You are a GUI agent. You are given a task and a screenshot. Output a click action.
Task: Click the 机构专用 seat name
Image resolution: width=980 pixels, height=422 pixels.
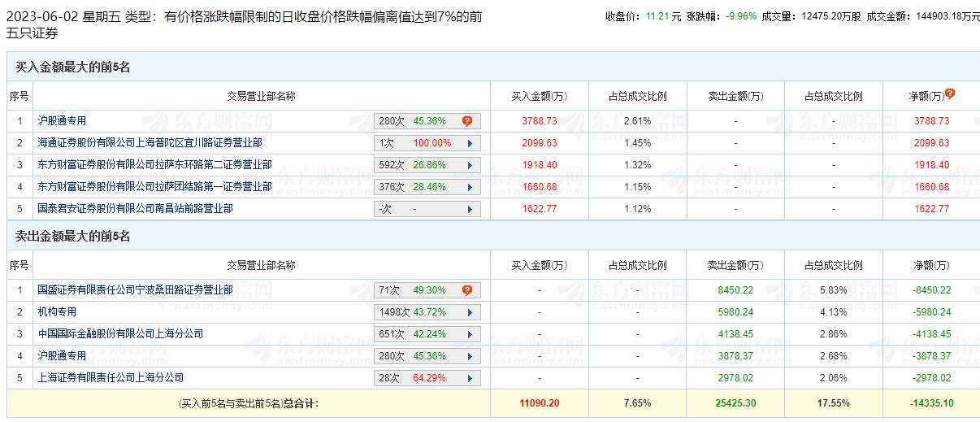(57, 312)
